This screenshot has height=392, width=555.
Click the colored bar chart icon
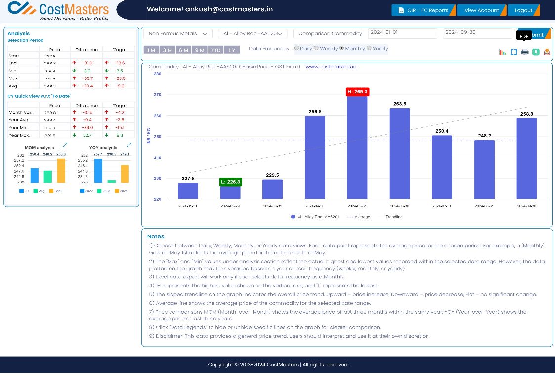click(503, 52)
